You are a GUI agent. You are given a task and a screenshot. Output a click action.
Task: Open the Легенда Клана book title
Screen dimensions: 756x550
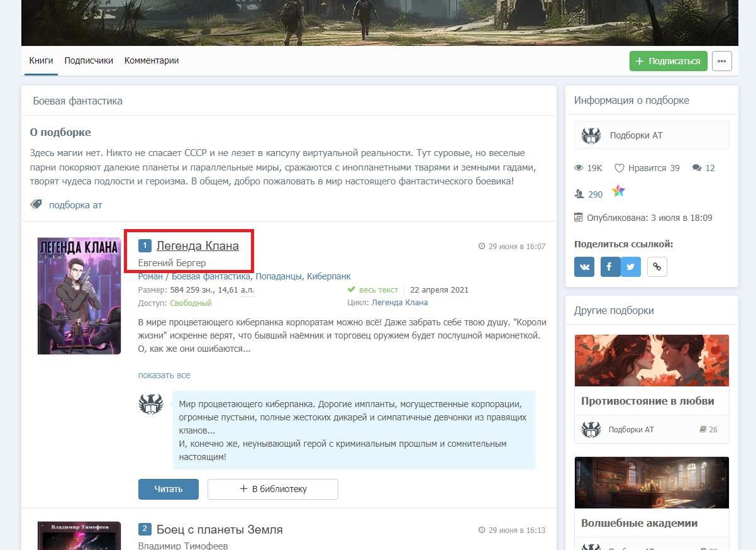(x=197, y=245)
